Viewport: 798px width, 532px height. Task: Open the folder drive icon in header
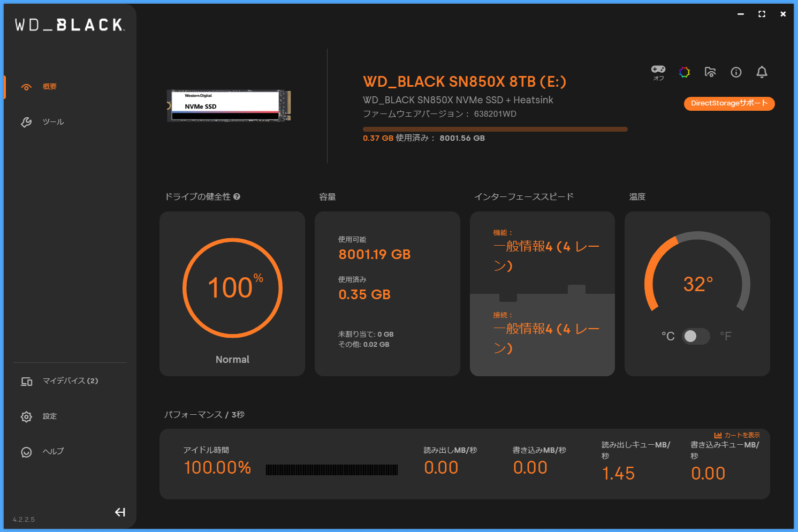pyautogui.click(x=710, y=72)
